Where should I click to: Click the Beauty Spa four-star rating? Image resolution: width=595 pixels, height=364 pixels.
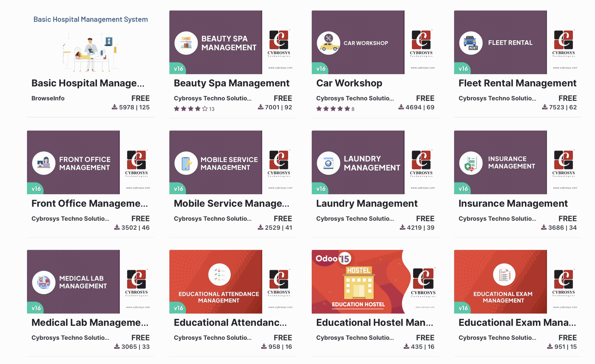pyautogui.click(x=191, y=109)
